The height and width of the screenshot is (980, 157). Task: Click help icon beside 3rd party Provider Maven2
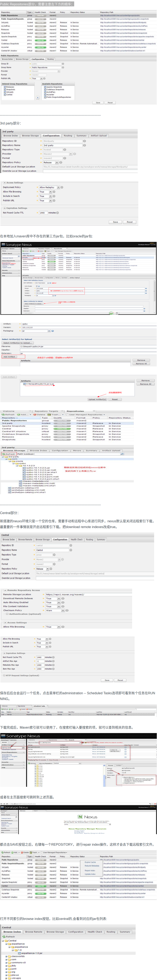pos(75,154)
